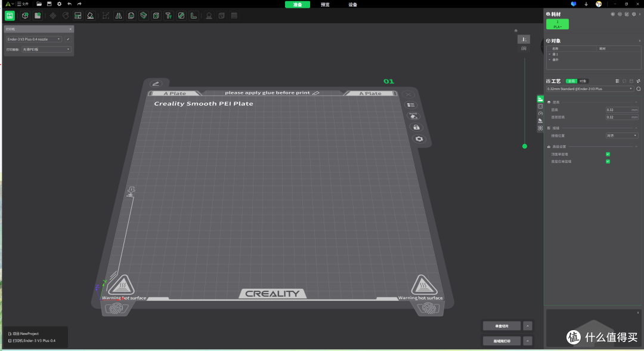Switch to Device tab
Image resolution: width=644 pixels, height=351 pixels.
[353, 5]
